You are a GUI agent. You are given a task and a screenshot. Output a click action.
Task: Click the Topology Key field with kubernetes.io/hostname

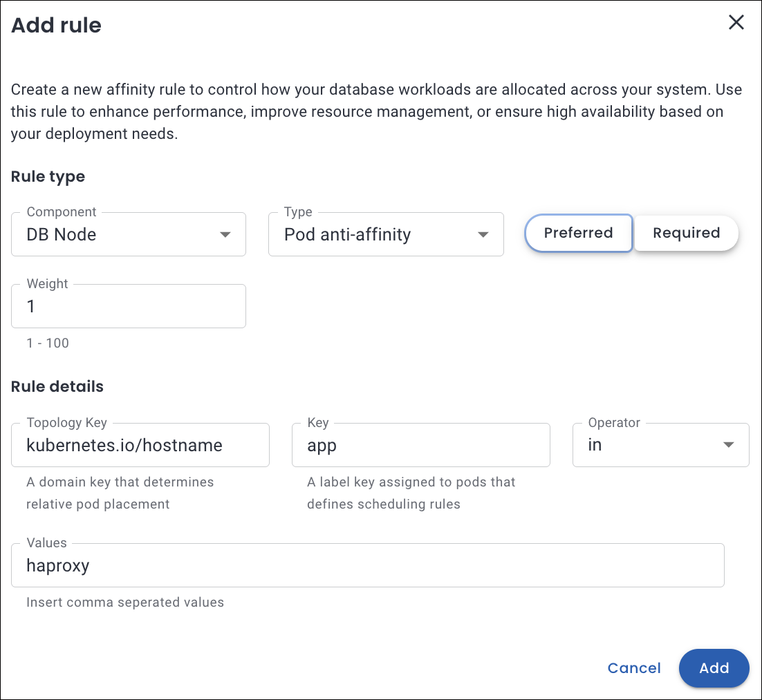[x=140, y=445]
